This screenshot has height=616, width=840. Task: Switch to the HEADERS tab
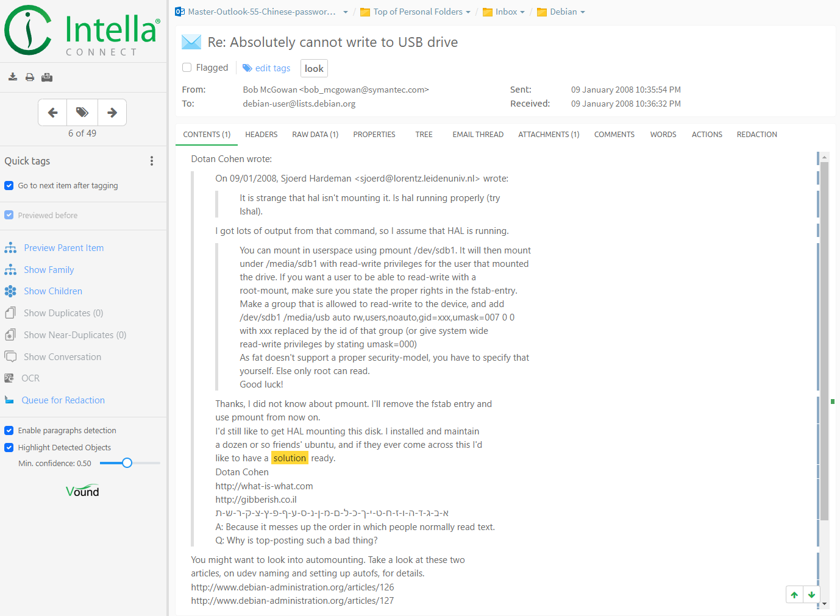tap(261, 135)
